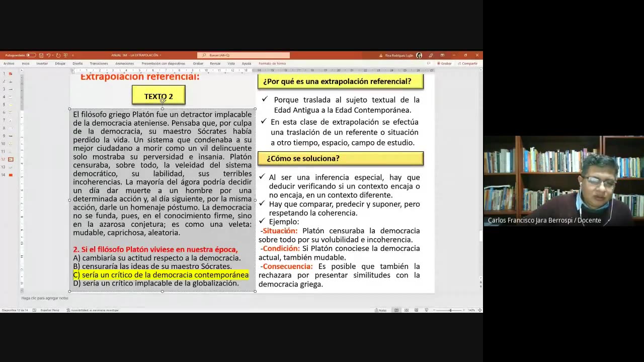Click the highlighted answer option C text

161,275
